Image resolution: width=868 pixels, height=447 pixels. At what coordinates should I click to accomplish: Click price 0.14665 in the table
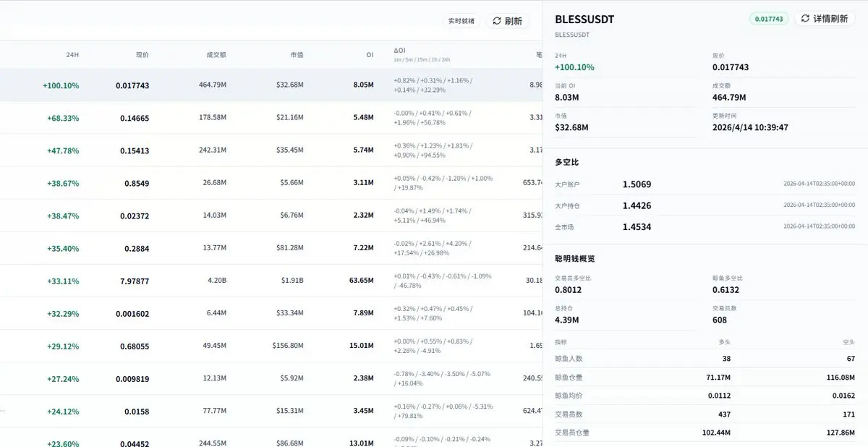(135, 118)
